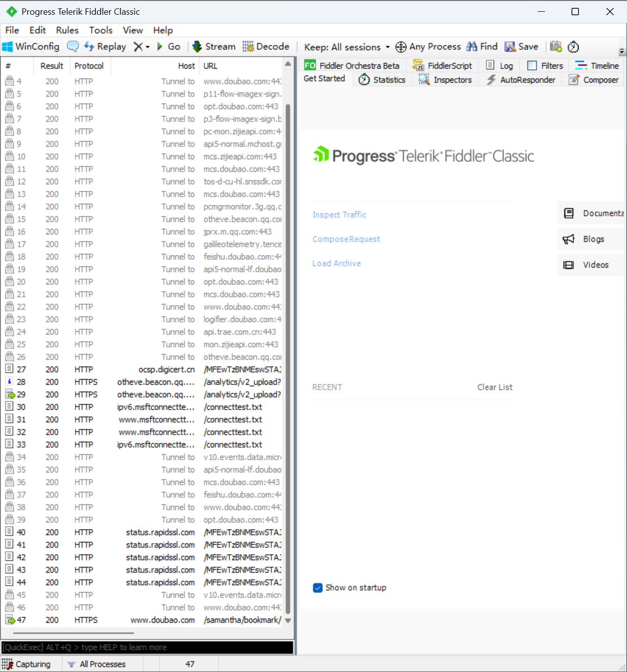The image size is (627, 672).
Task: Click the ComposeRequest link
Action: [346, 239]
